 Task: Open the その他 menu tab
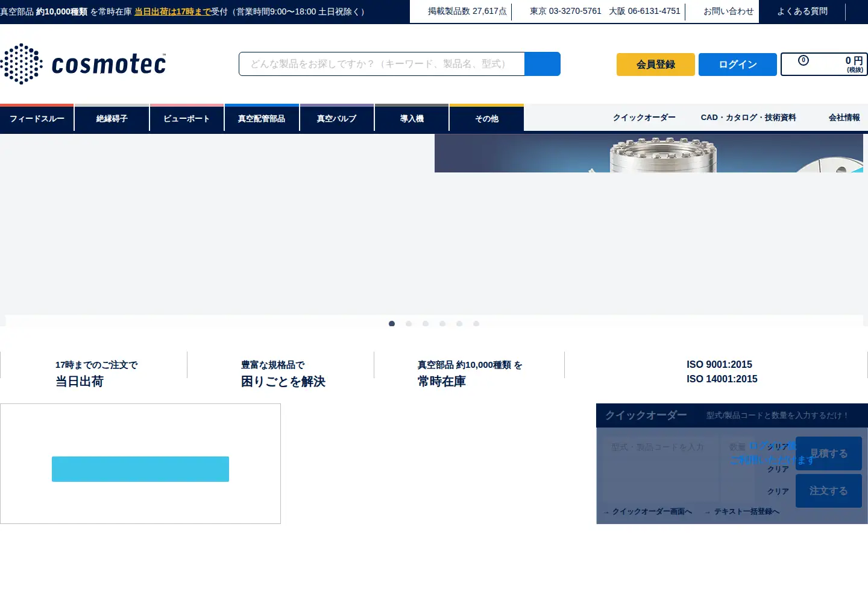click(486, 118)
